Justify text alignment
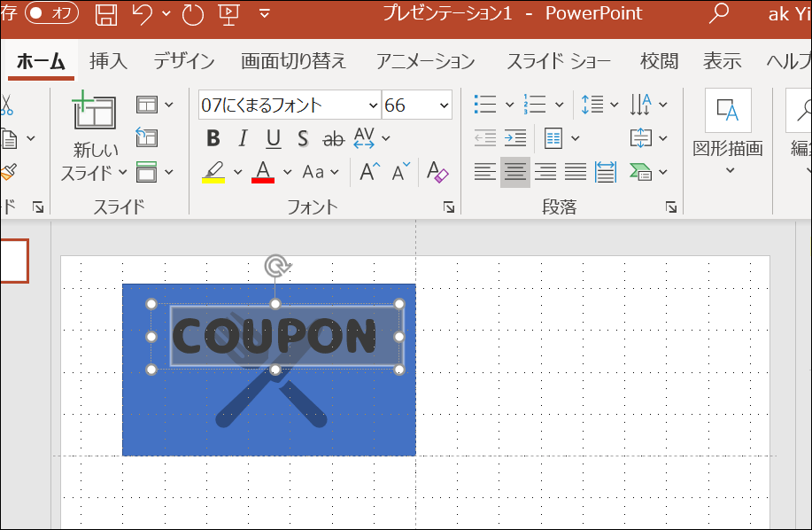Viewport: 812px width, 530px height. click(x=576, y=172)
